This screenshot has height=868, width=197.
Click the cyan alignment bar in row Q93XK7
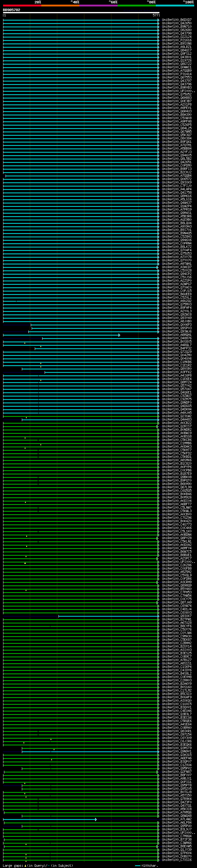(109, 616)
